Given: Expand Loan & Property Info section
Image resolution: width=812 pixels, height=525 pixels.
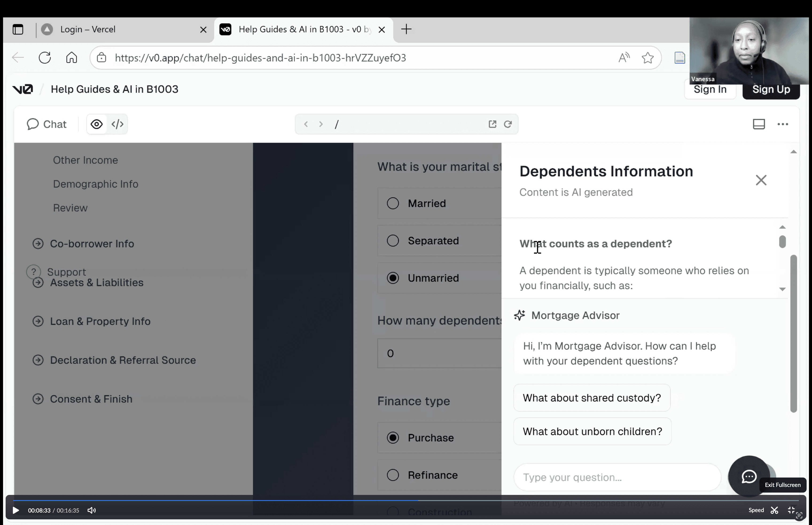Looking at the screenshot, I should 100,321.
